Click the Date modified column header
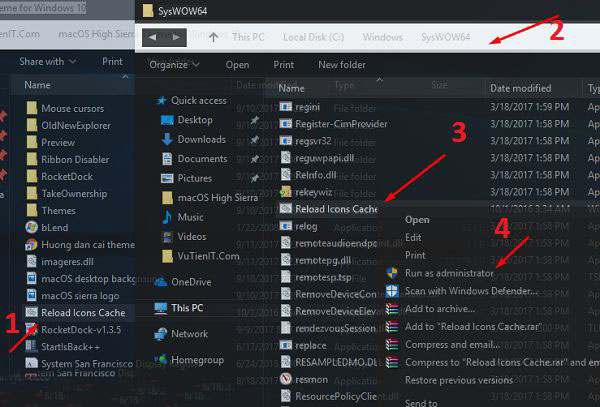 tap(521, 88)
